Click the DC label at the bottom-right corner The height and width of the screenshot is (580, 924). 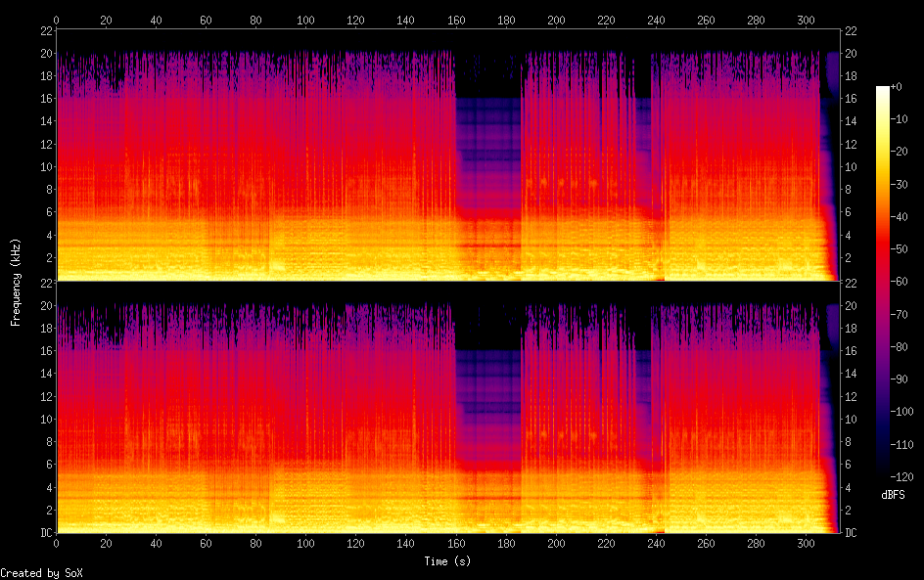pyautogui.click(x=852, y=533)
